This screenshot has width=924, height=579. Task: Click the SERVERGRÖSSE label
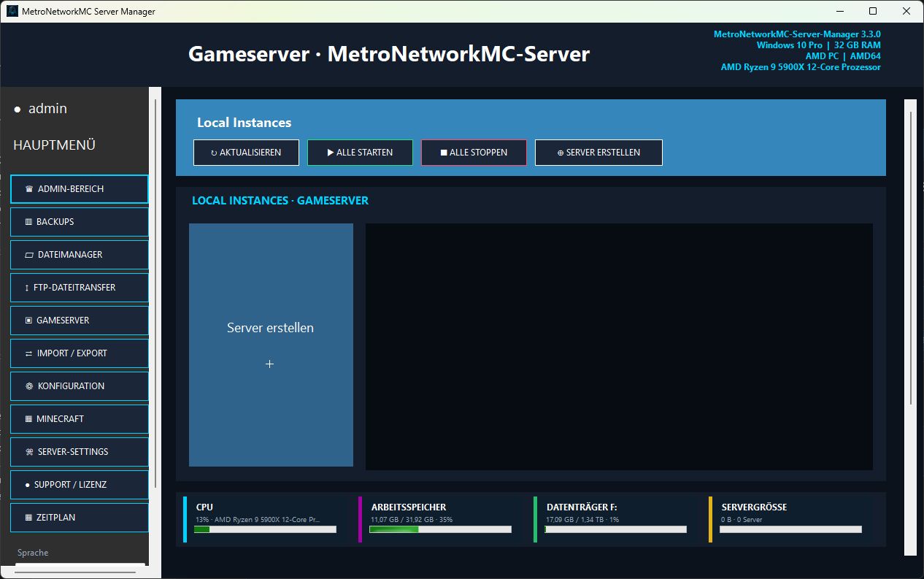(x=754, y=507)
